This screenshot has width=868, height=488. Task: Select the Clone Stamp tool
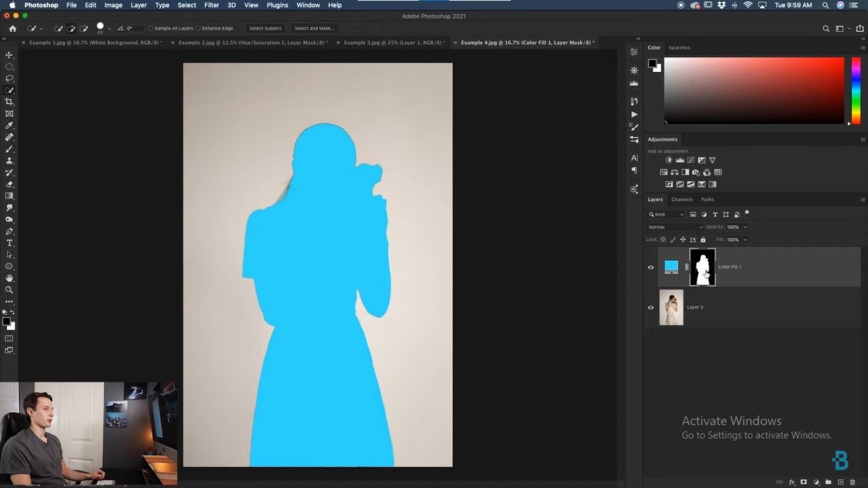click(x=9, y=161)
